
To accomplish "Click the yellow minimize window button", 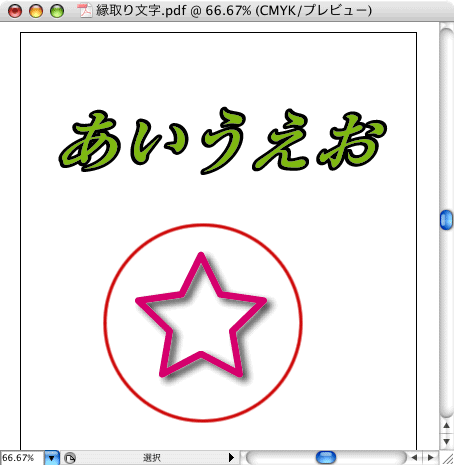I will pyautogui.click(x=36, y=11).
